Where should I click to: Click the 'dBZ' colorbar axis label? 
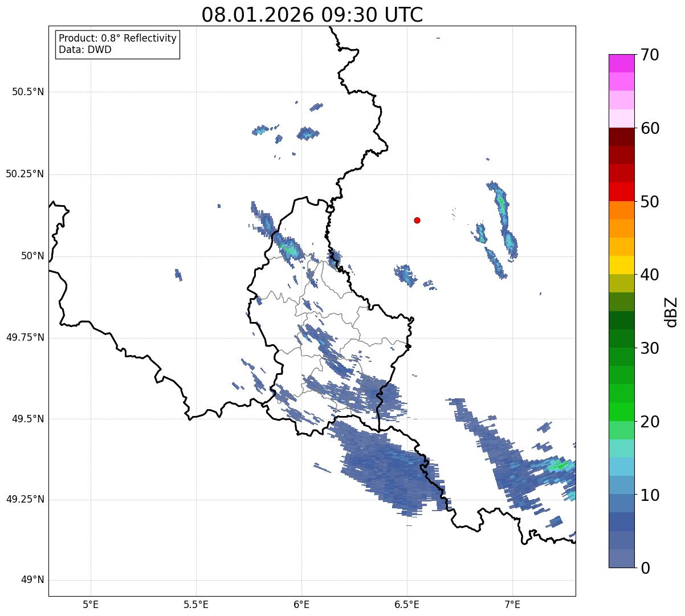(x=671, y=312)
